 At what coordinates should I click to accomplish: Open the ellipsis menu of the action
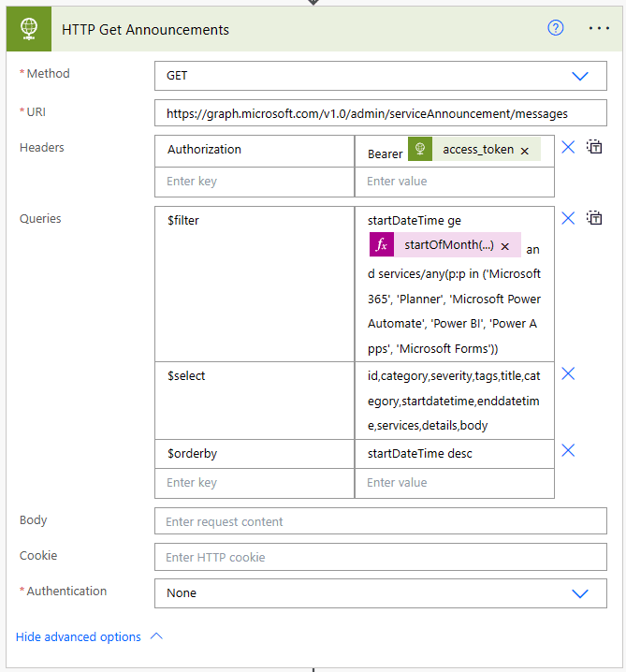[599, 28]
